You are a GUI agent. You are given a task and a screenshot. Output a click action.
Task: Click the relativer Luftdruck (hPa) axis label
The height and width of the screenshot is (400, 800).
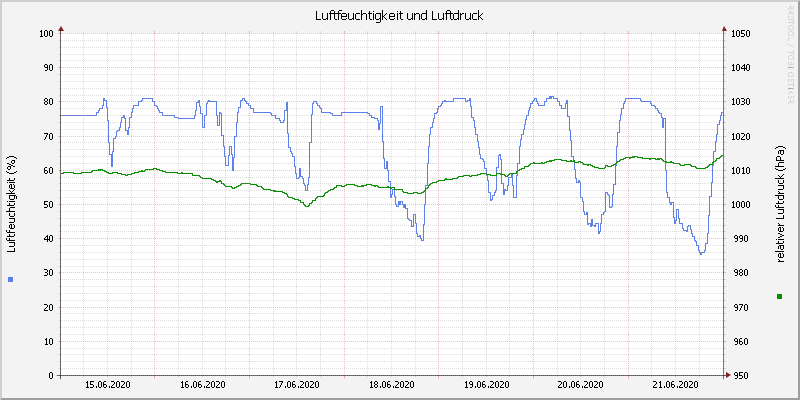(779, 204)
